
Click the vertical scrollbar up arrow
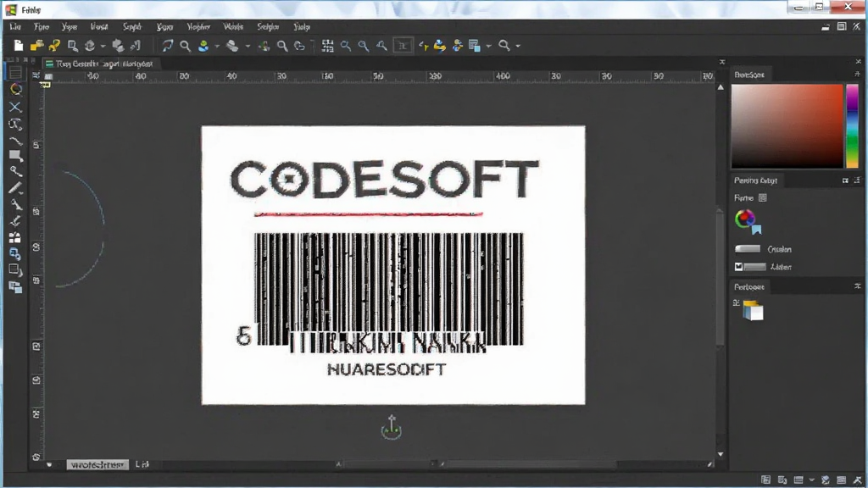[x=721, y=87]
